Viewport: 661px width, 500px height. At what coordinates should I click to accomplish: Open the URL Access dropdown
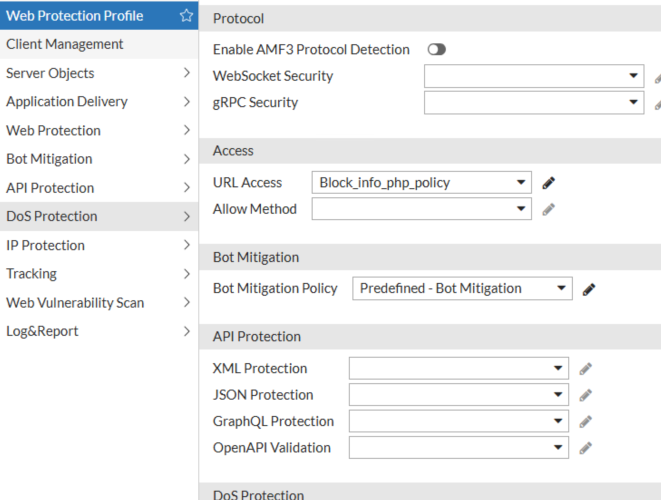click(x=421, y=183)
